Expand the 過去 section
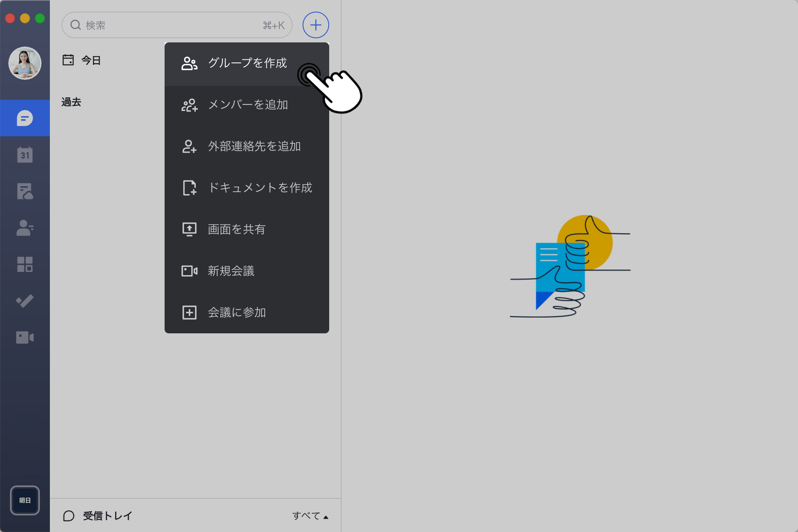Screen dimensions: 798x532 click(x=71, y=102)
